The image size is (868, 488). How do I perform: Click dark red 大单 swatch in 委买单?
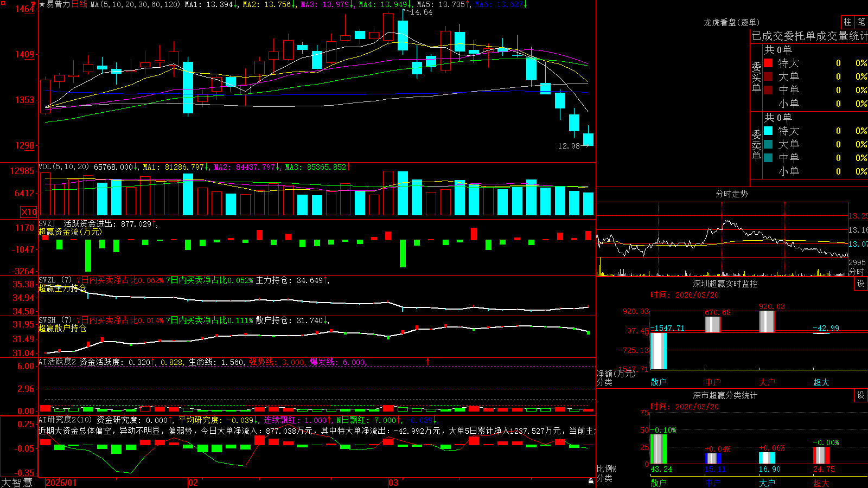click(769, 76)
